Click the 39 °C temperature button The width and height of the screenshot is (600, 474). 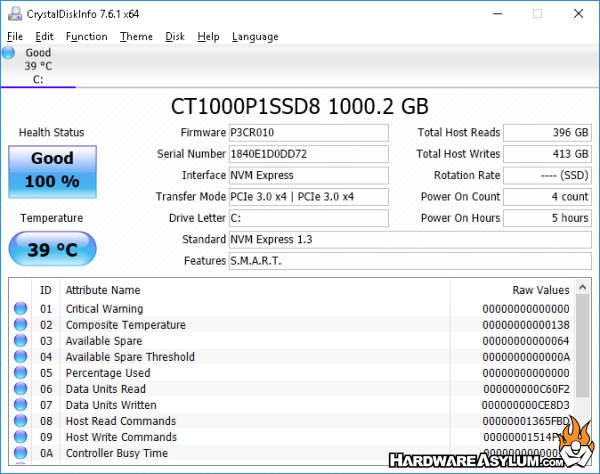pos(52,249)
